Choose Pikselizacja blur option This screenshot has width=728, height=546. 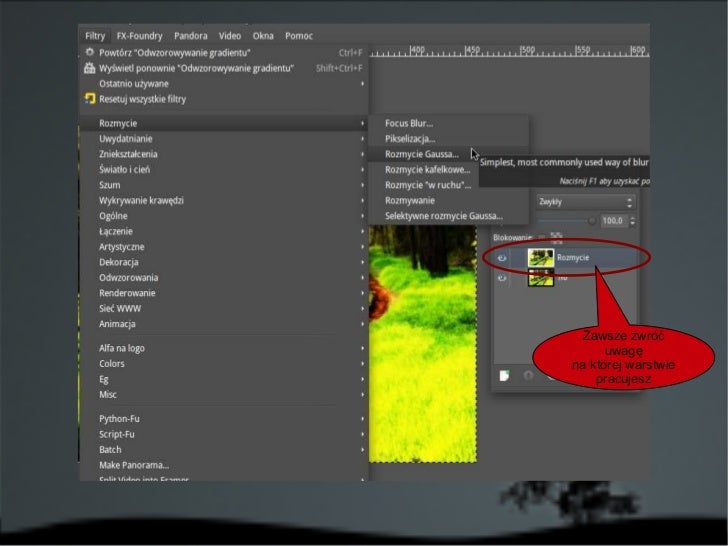pos(410,138)
